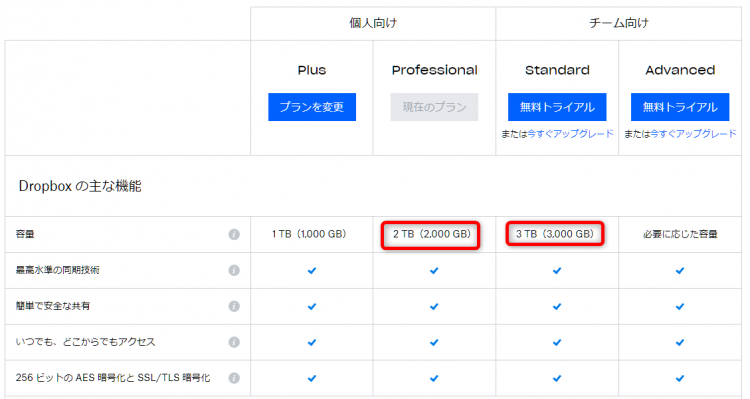Click Plus checkmark in 簡単で安全な共有 row

(x=312, y=307)
